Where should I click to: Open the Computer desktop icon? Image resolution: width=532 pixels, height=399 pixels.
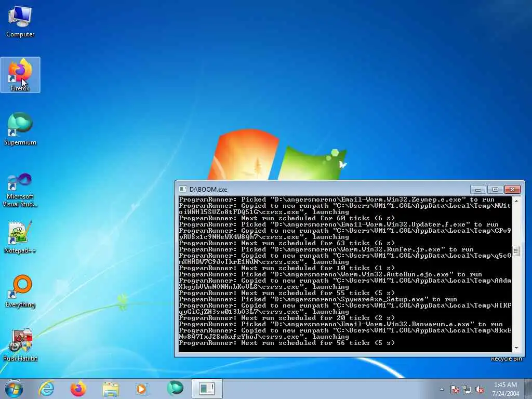coord(20,22)
